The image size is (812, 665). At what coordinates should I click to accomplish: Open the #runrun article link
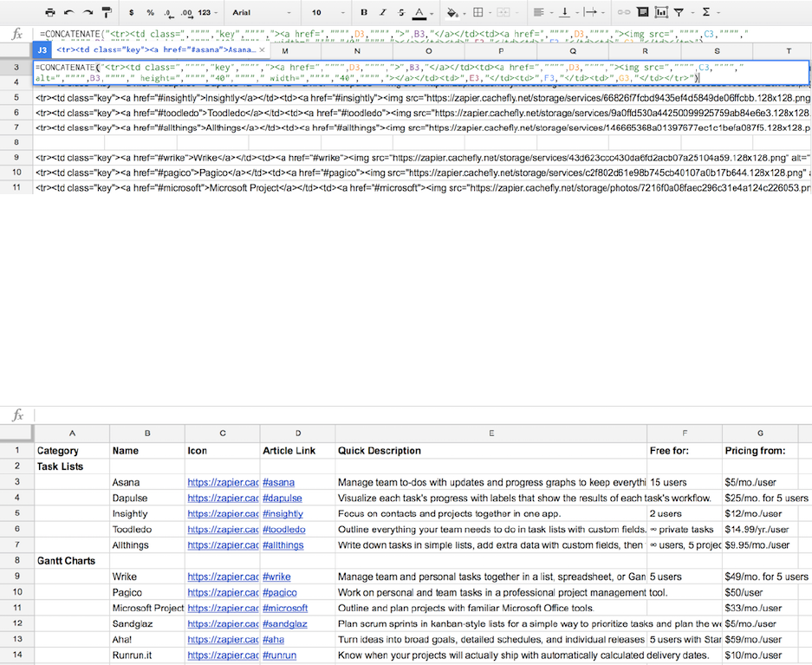click(280, 655)
